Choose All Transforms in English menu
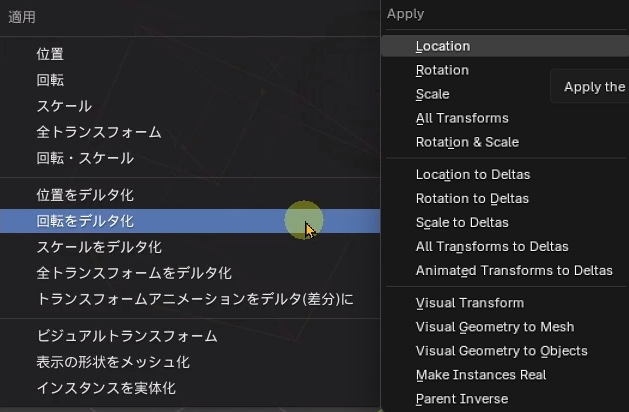The width and height of the screenshot is (629, 412). pyautogui.click(x=462, y=118)
